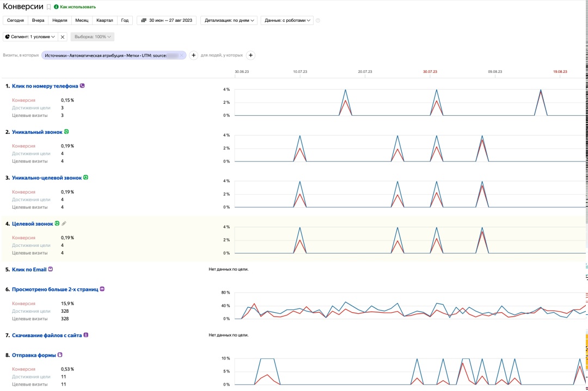Open the Сегмент: 1 условие dropdown
Viewport: 588px width, 391px height.
[30, 37]
